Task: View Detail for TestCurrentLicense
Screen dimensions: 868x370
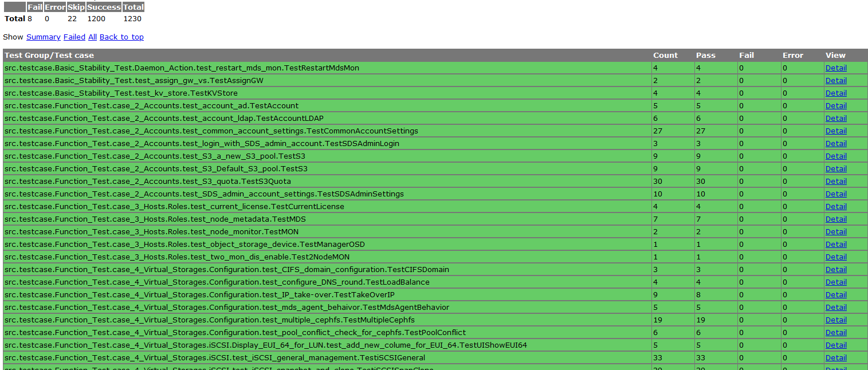Action: (x=835, y=206)
